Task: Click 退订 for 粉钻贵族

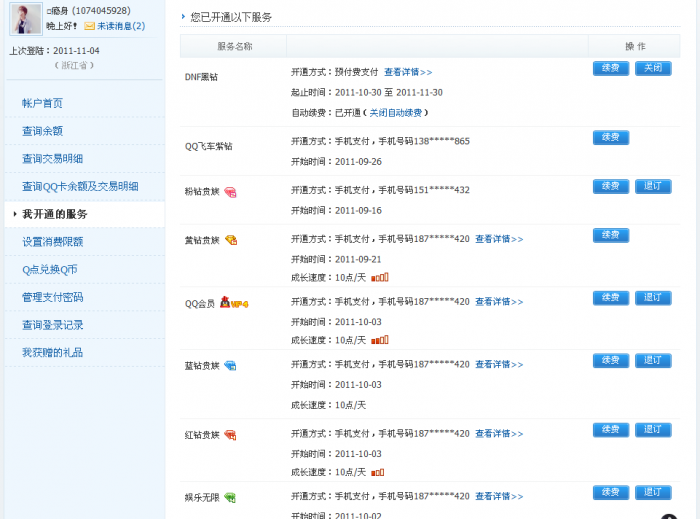Action: 653,186
